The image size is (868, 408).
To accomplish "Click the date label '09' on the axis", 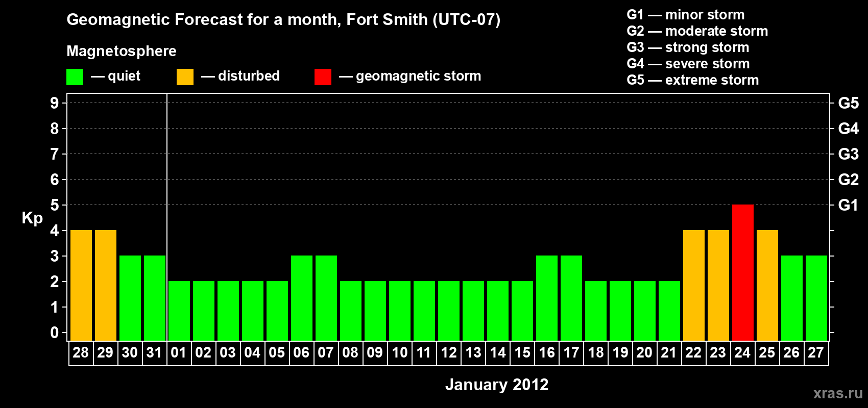I will [x=375, y=353].
